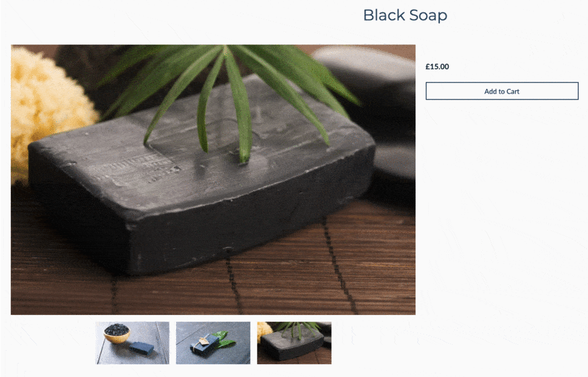Click the green palm leaf in main photo
Screen dimensions: 588x377
point(233,94)
